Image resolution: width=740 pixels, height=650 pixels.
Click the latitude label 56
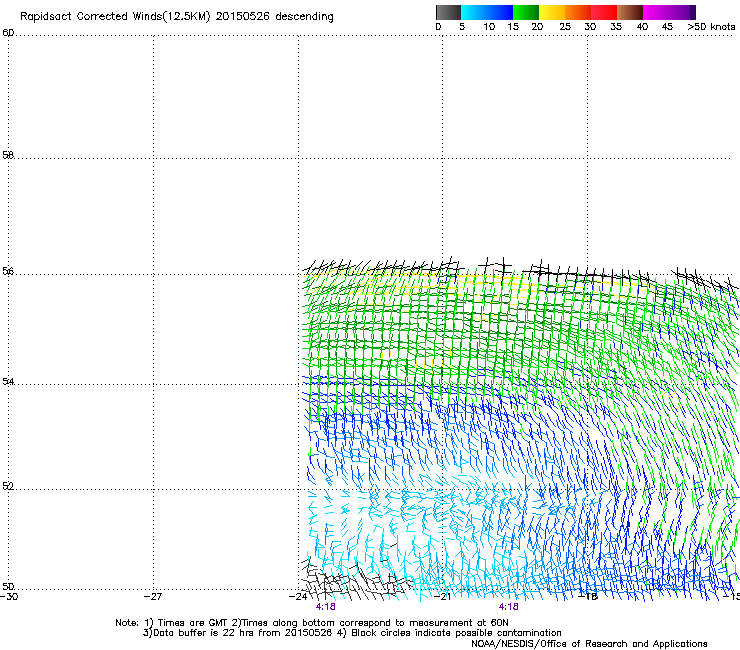pyautogui.click(x=8, y=271)
